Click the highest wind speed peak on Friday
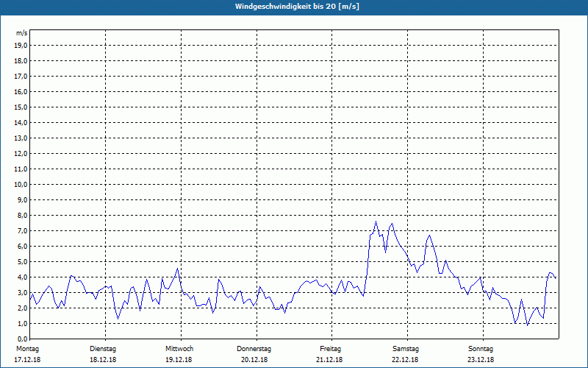The image size is (588, 368). pos(376,222)
